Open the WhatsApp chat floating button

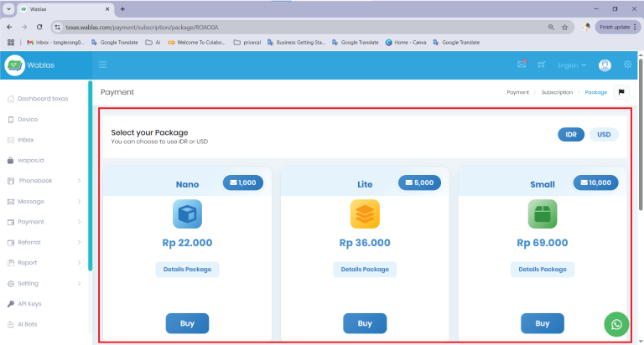[x=617, y=324]
